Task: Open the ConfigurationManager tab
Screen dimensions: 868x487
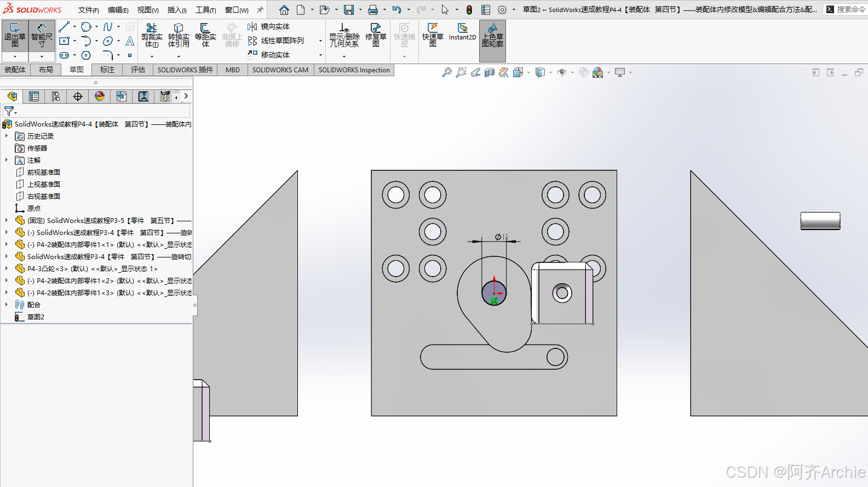Action: tap(56, 96)
